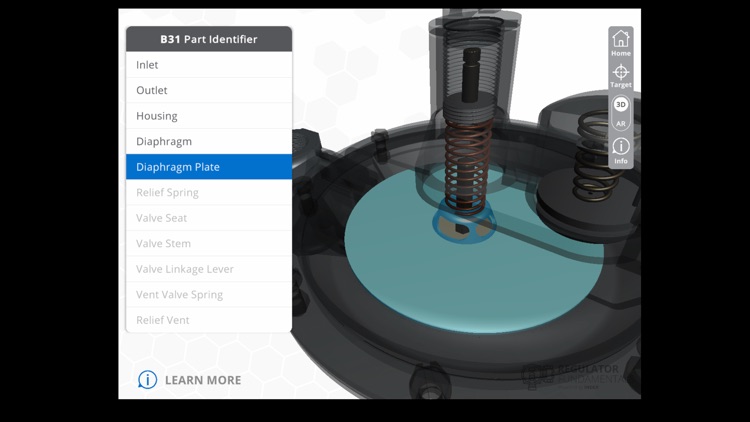This screenshot has height=422, width=750.
Task: Select the Target crosshair icon
Action: [620, 76]
